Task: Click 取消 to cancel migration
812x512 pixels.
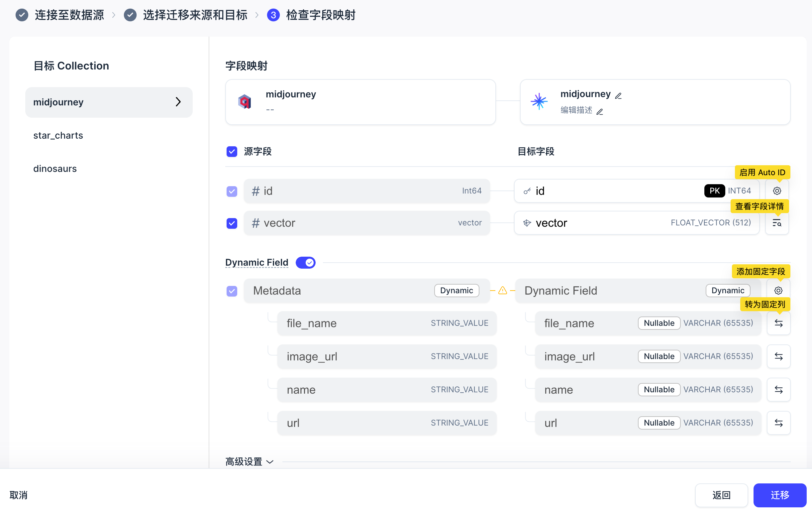Action: coord(18,495)
